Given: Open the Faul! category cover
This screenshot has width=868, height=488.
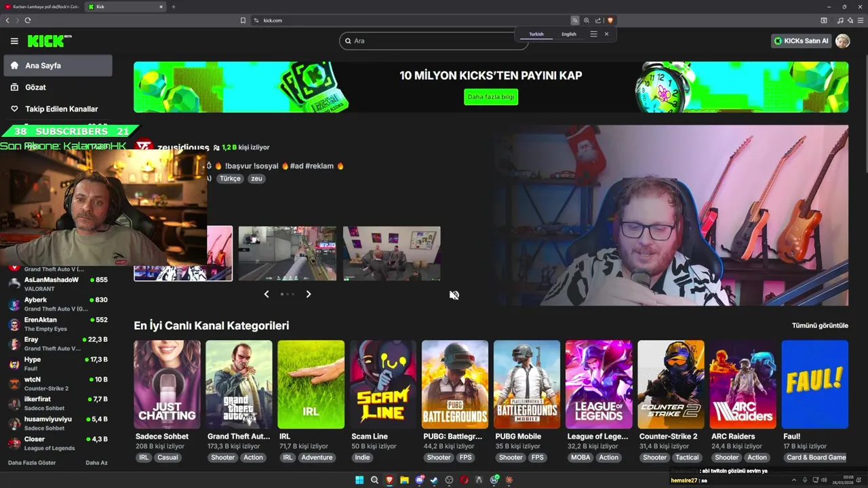Looking at the screenshot, I should [814, 384].
